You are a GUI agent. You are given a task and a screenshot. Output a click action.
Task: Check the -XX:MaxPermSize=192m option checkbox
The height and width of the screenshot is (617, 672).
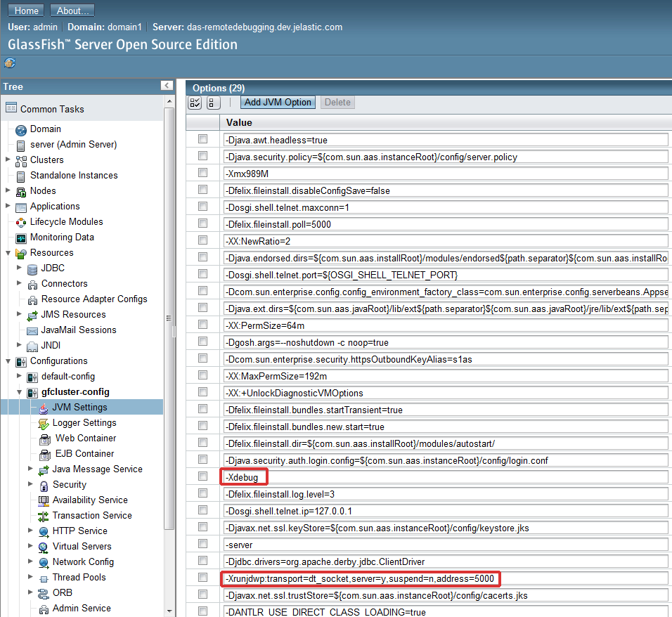tap(202, 375)
